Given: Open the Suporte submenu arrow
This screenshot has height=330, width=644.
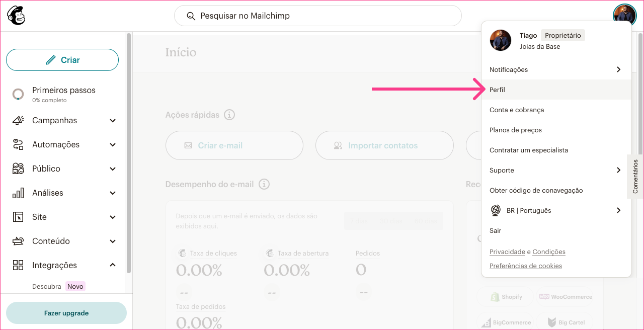Looking at the screenshot, I should tap(619, 170).
